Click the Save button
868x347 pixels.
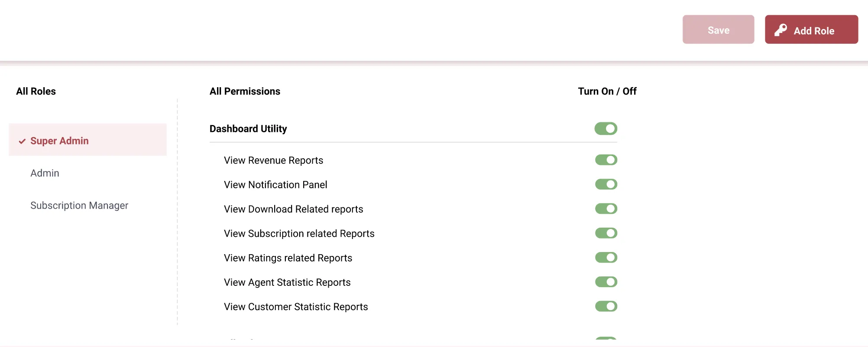click(x=718, y=30)
